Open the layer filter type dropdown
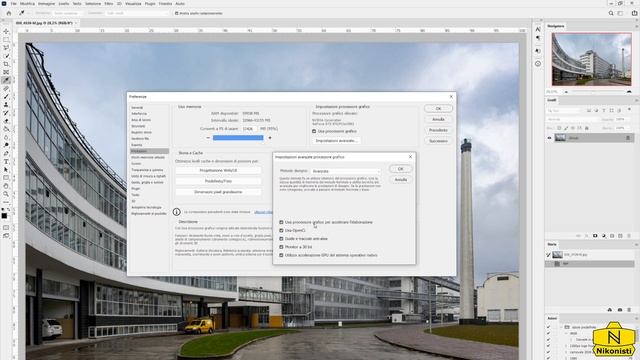This screenshot has width=640, height=360. click(x=563, y=111)
